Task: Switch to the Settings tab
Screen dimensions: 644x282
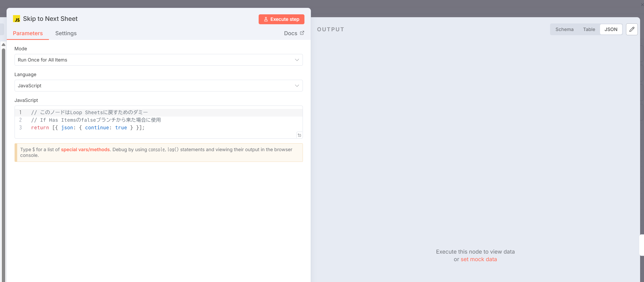Action: coord(66,33)
